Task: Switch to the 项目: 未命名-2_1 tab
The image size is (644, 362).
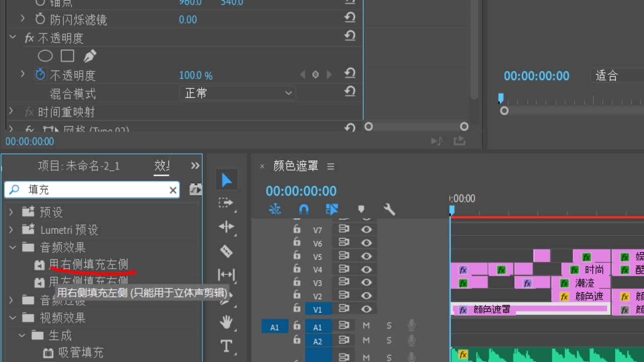Action: tap(78, 166)
